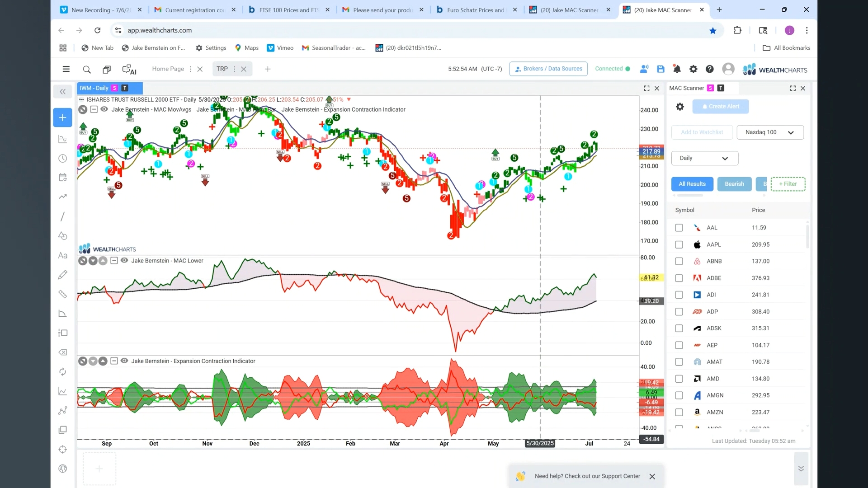Open Jake Bernstein bookmark link
This screenshot has width=868, height=488.
(154, 48)
